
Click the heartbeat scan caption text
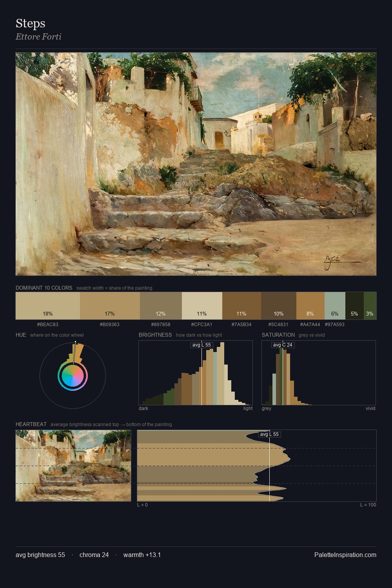(x=111, y=425)
